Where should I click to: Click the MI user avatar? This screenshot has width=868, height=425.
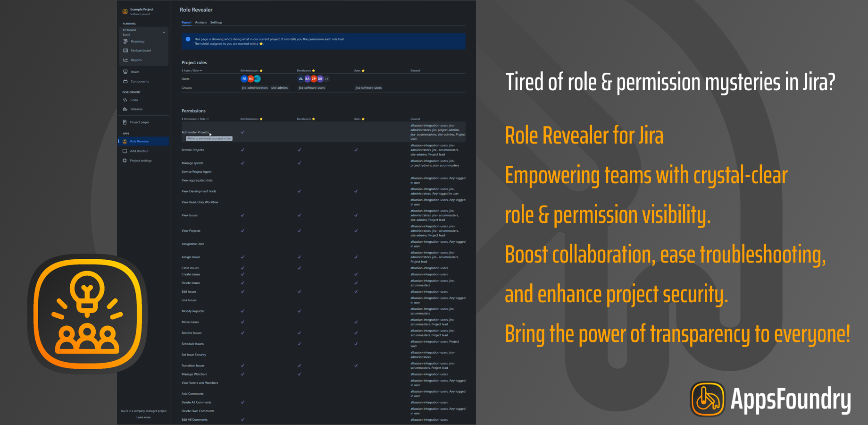(250, 79)
